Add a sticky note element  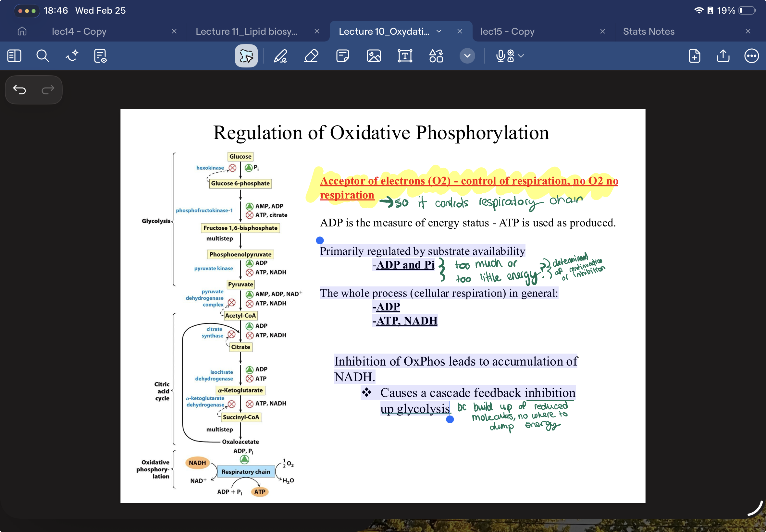342,56
